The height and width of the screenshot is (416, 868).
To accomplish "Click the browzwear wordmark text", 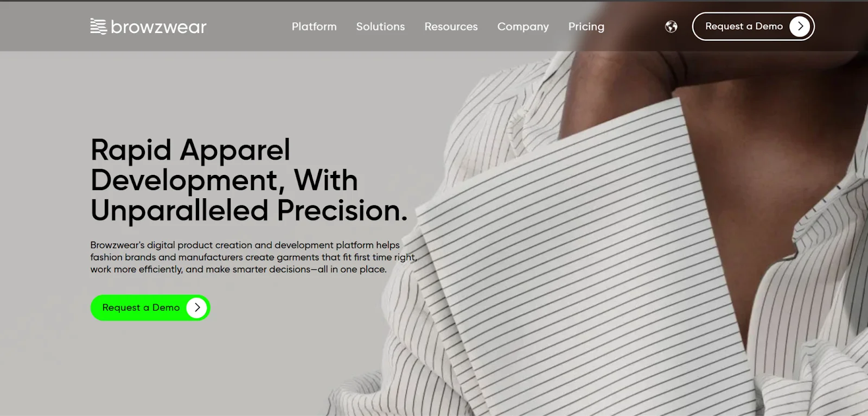I will point(158,27).
